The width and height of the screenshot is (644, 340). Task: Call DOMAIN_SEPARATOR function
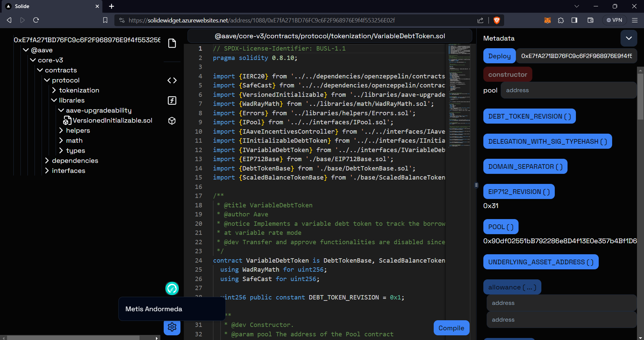[525, 166]
